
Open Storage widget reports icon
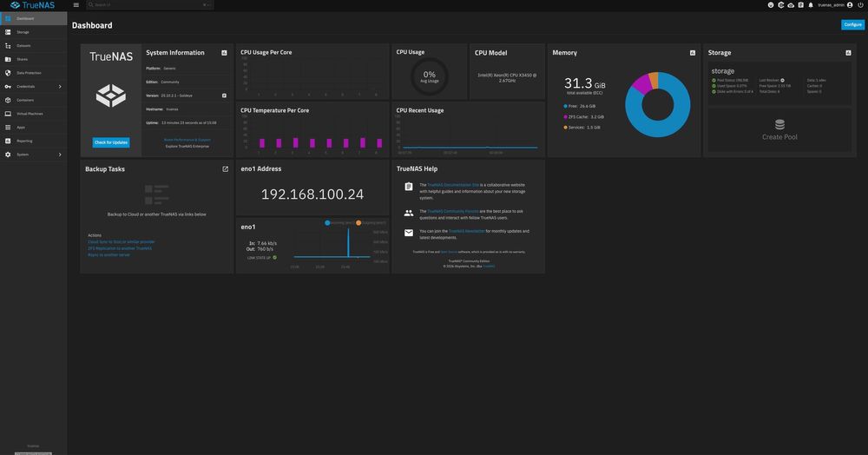coord(848,53)
